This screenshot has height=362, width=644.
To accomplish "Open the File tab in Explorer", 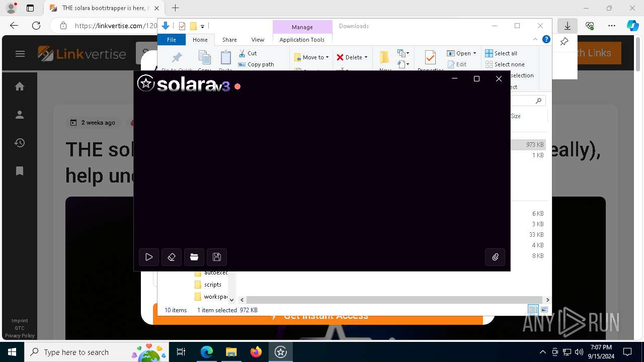I will point(172,39).
